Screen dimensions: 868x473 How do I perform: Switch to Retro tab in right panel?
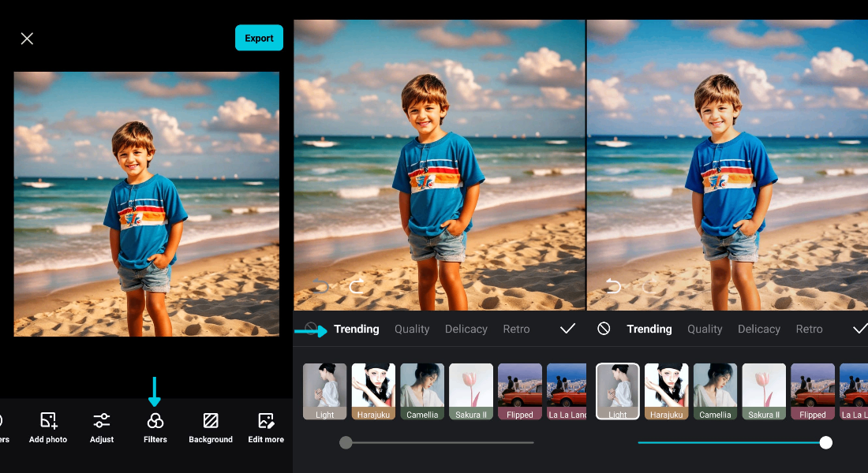click(810, 329)
